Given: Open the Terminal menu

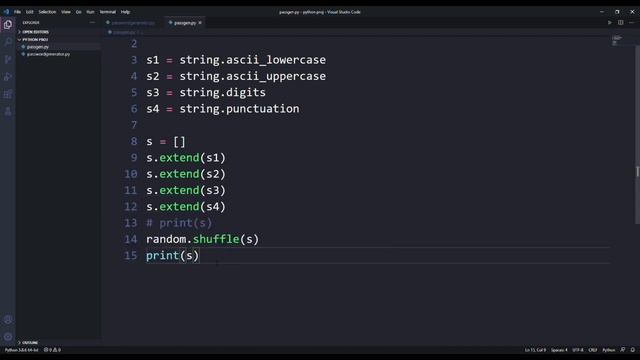Looking at the screenshot, I should coord(108,12).
